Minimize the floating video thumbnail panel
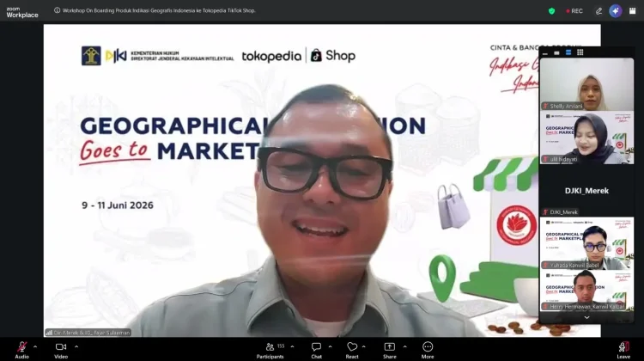 point(545,52)
